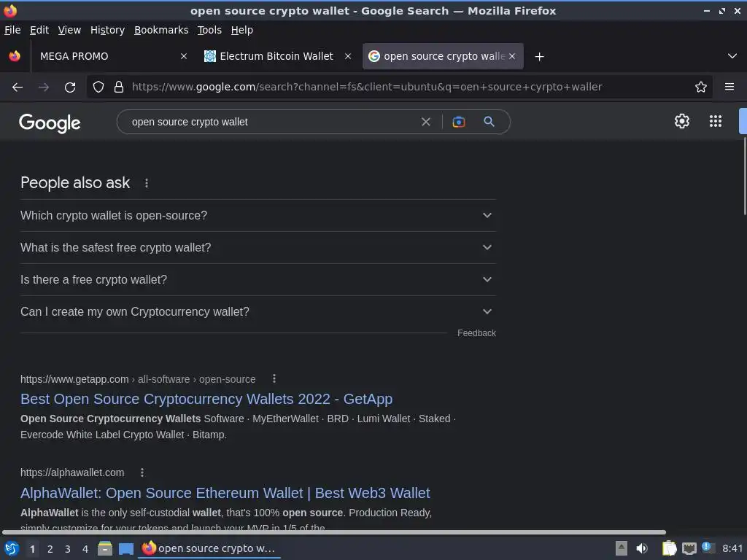This screenshot has width=747, height=560.
Task: Search by image with camera icon
Action: pos(458,122)
